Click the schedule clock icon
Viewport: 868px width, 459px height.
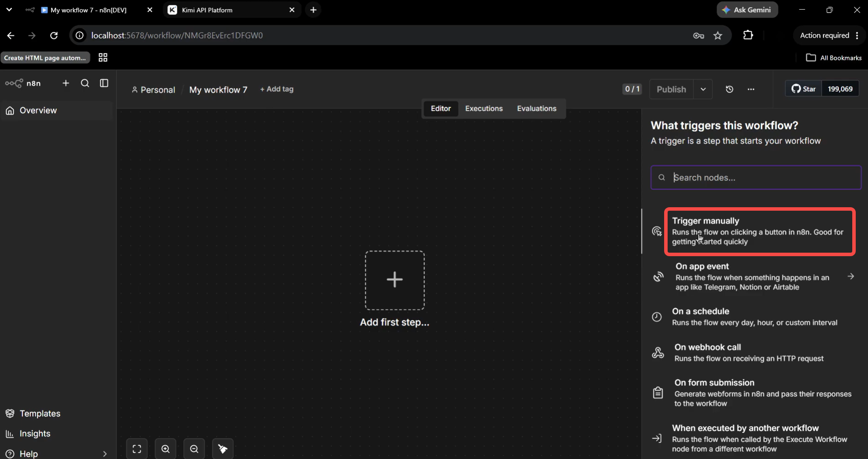[x=657, y=317]
